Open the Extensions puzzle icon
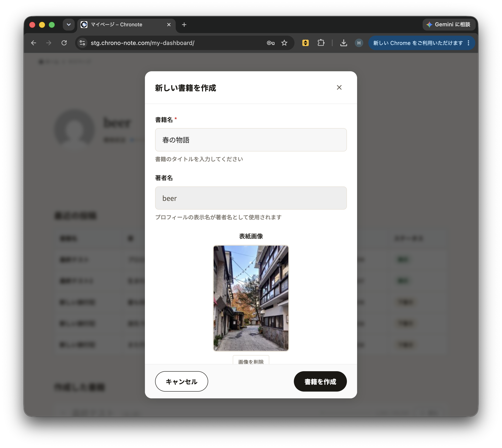This screenshot has width=502, height=448. 321,43
